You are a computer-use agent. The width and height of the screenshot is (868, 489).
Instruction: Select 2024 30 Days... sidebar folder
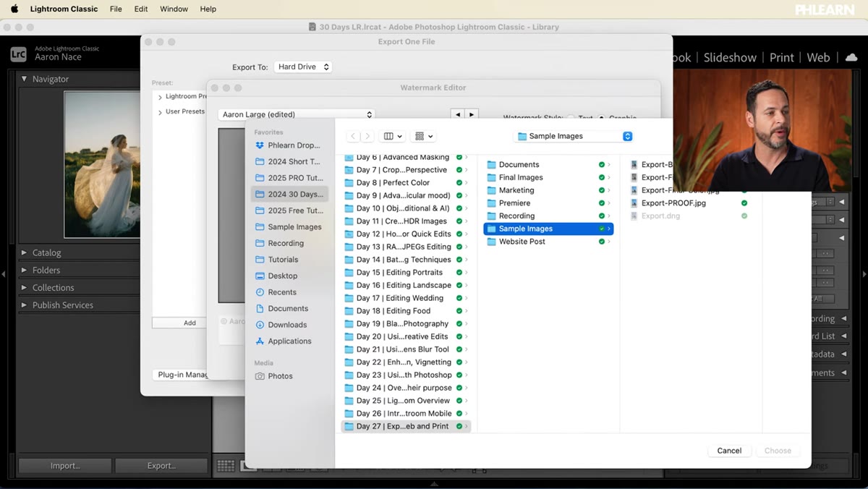coord(288,194)
